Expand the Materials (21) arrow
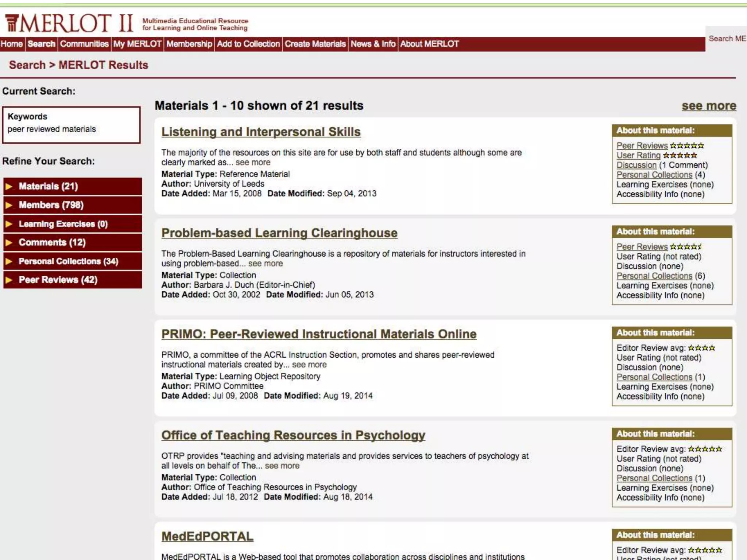747x560 pixels. (x=9, y=187)
